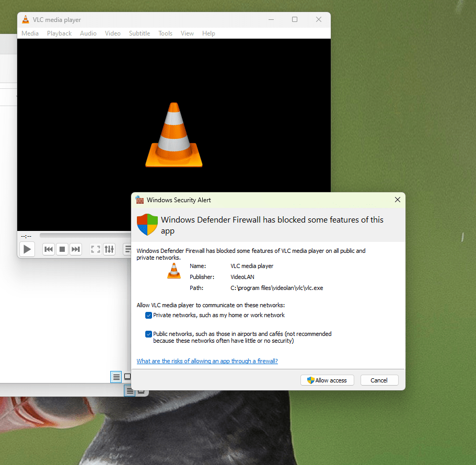Click the publisher value 'VideoLAN'
Viewport: 476px width, 465px height.
pyautogui.click(x=242, y=277)
